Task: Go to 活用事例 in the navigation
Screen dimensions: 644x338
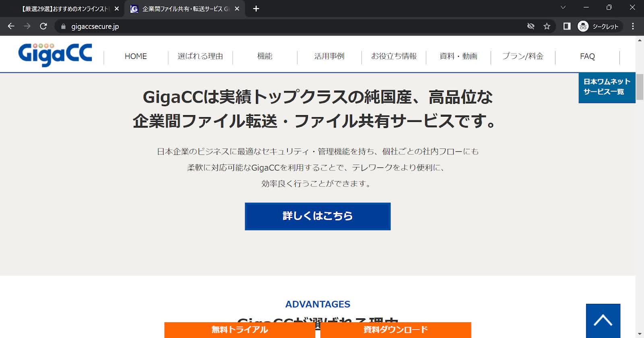Action: pyautogui.click(x=329, y=56)
